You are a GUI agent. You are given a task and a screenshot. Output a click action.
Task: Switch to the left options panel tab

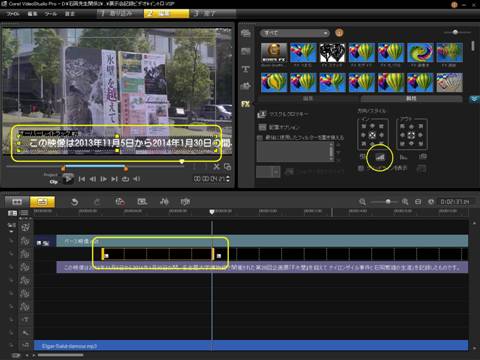click(x=308, y=99)
